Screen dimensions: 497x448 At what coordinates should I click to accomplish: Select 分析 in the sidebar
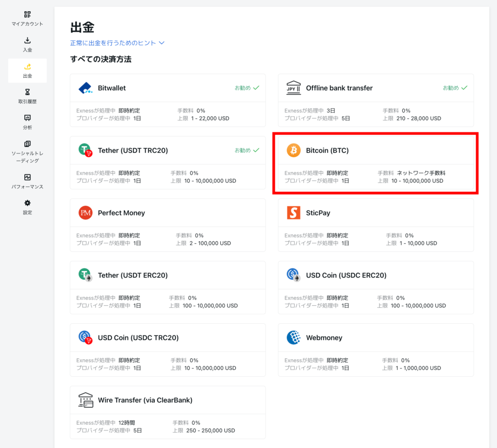click(27, 122)
